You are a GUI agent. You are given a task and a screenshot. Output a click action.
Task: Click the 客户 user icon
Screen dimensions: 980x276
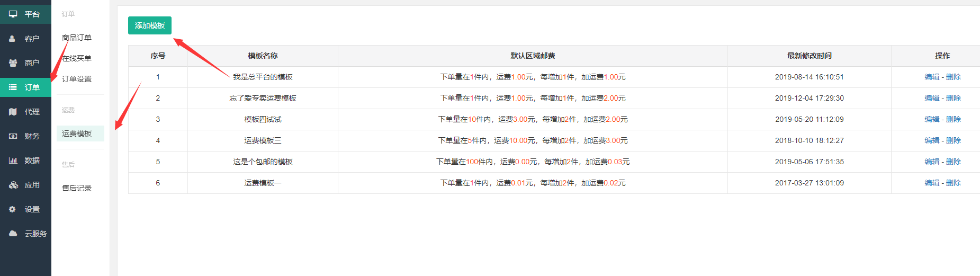12,39
